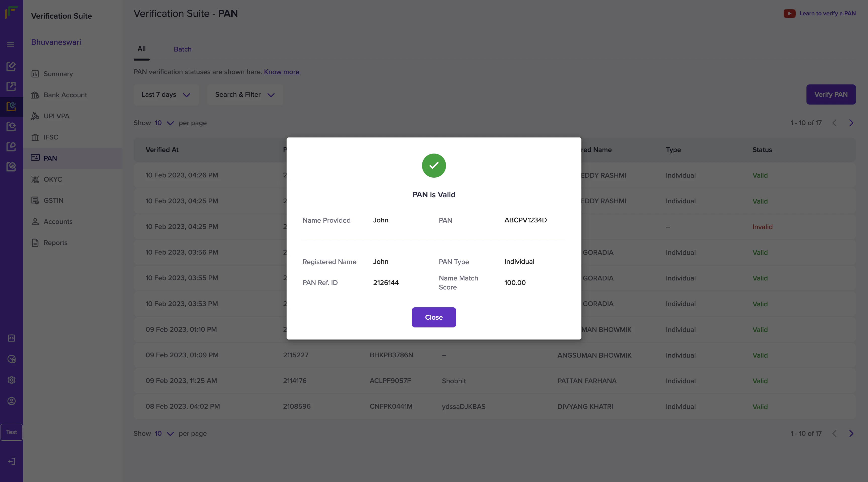
Task: Click the Summary chart icon in sidebar
Action: [x=35, y=74]
